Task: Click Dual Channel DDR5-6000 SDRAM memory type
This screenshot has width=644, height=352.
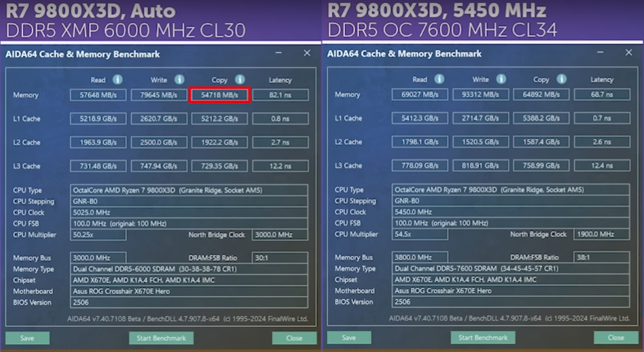Action: pyautogui.click(x=189, y=269)
